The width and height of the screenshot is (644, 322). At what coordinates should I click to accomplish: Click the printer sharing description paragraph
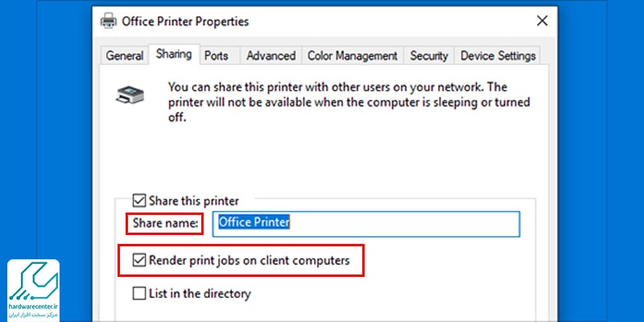coord(349,102)
